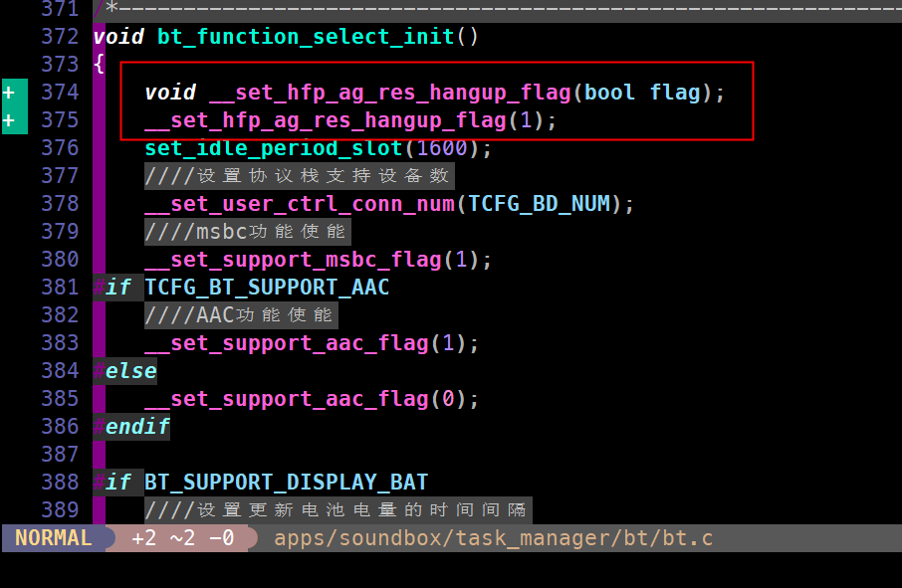Click the opening brace on line 373
This screenshot has height=588, width=902.
coord(99,64)
